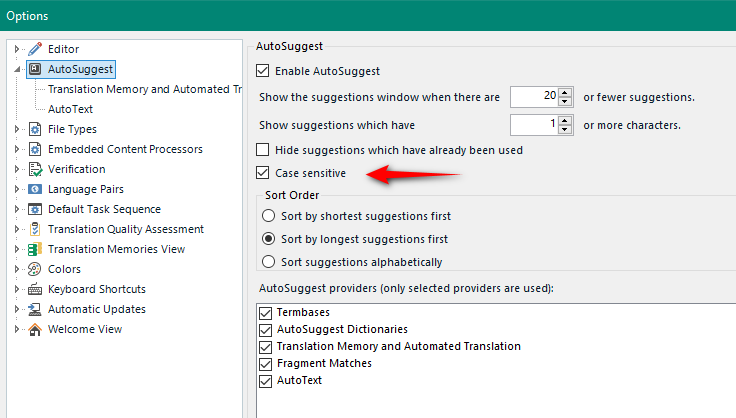Select Sort by longest suggestions first
This screenshot has width=736, height=418.
(x=268, y=239)
